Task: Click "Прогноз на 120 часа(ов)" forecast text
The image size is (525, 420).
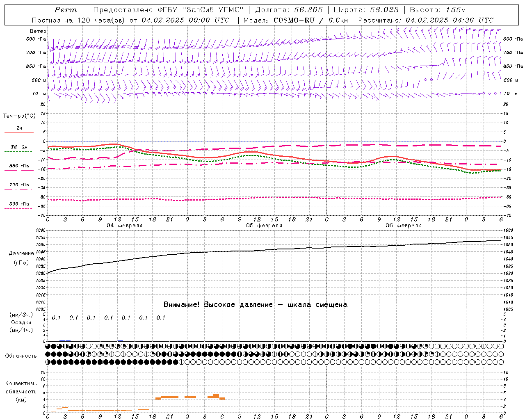Action: (79, 20)
